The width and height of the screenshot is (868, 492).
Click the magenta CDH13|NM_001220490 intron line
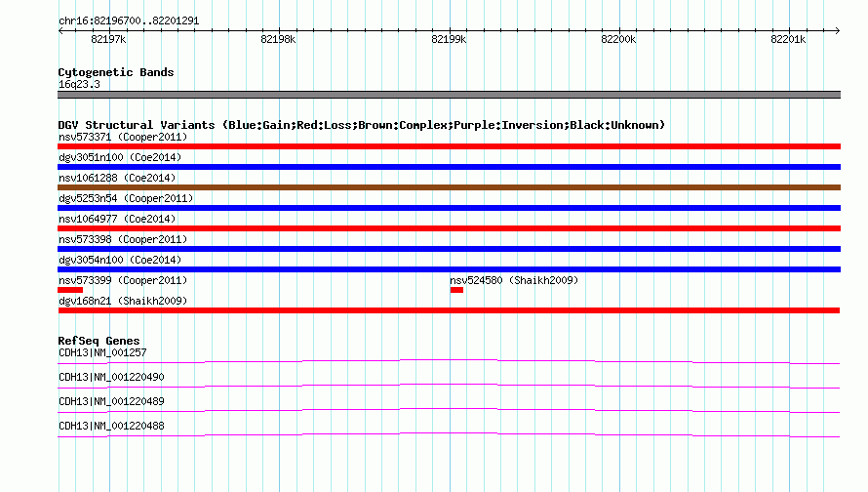pos(449,385)
